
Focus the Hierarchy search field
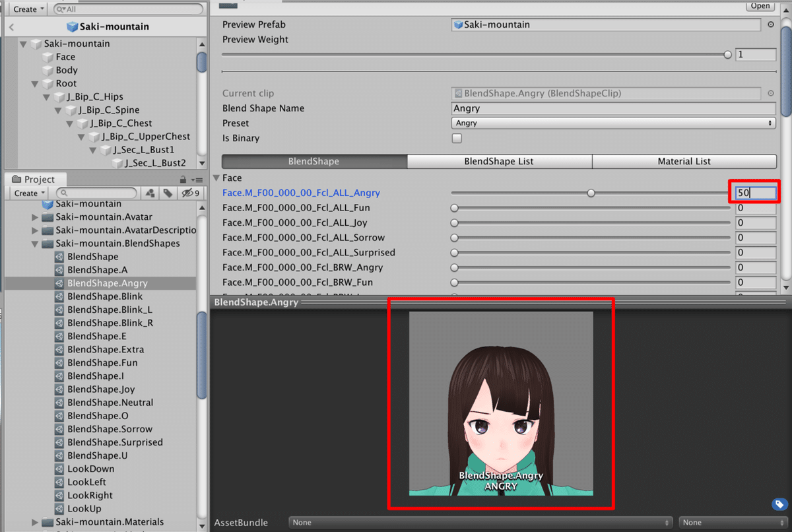point(128,9)
